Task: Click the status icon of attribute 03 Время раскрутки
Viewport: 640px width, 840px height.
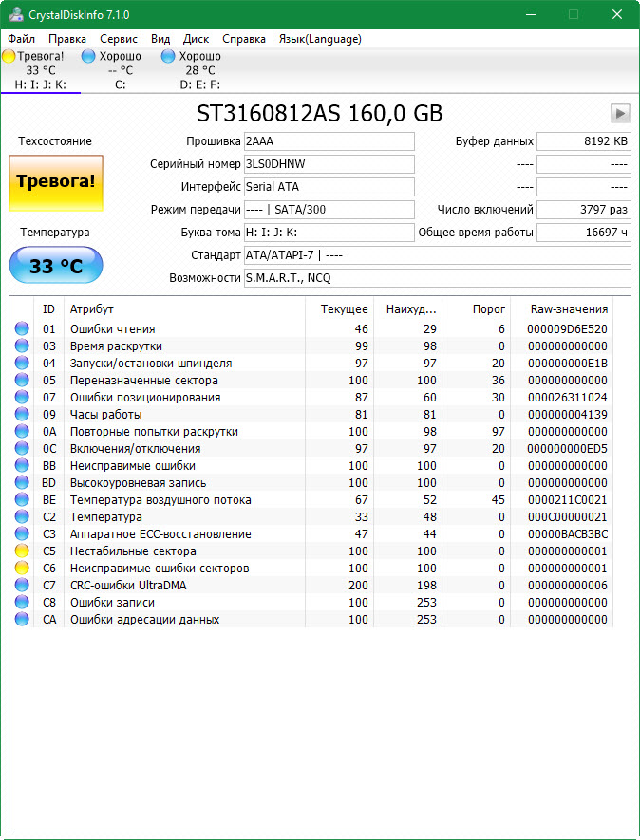Action: 22,346
